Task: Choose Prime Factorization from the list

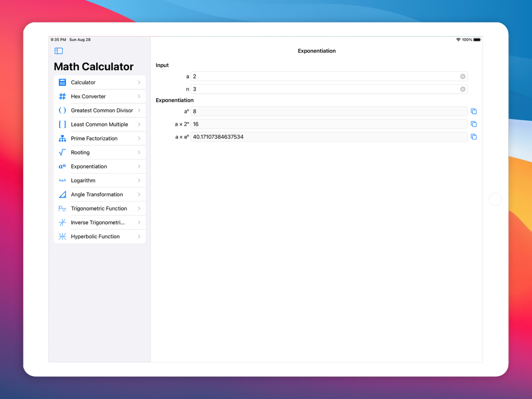Action: pyautogui.click(x=100, y=138)
